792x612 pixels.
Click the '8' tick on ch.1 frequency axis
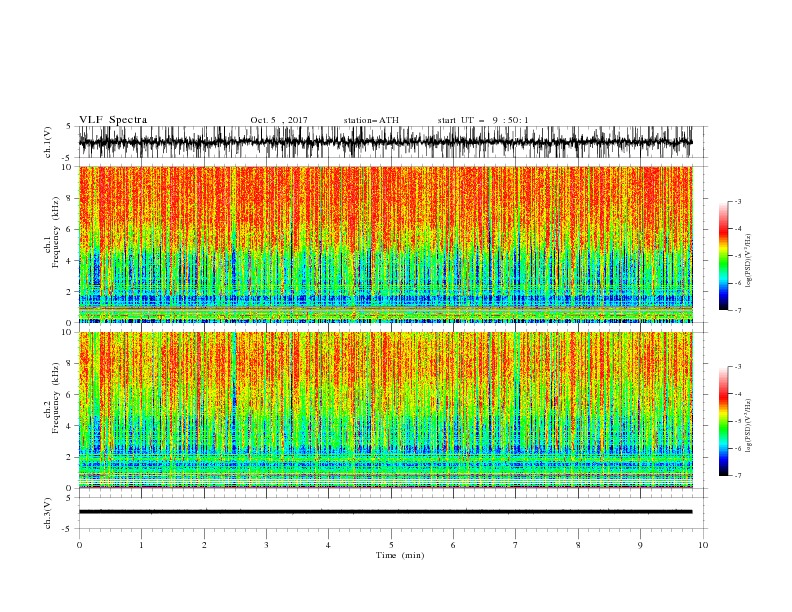click(x=70, y=198)
